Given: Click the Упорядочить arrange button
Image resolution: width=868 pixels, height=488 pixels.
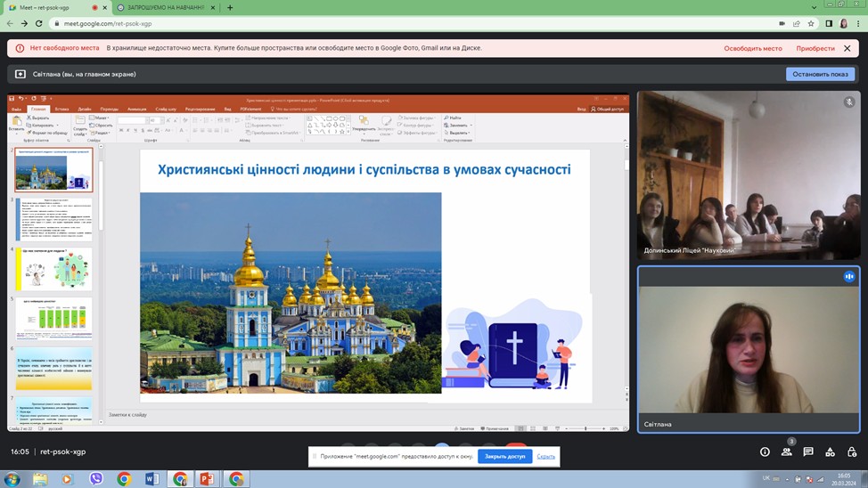Looking at the screenshot, I should (x=364, y=126).
